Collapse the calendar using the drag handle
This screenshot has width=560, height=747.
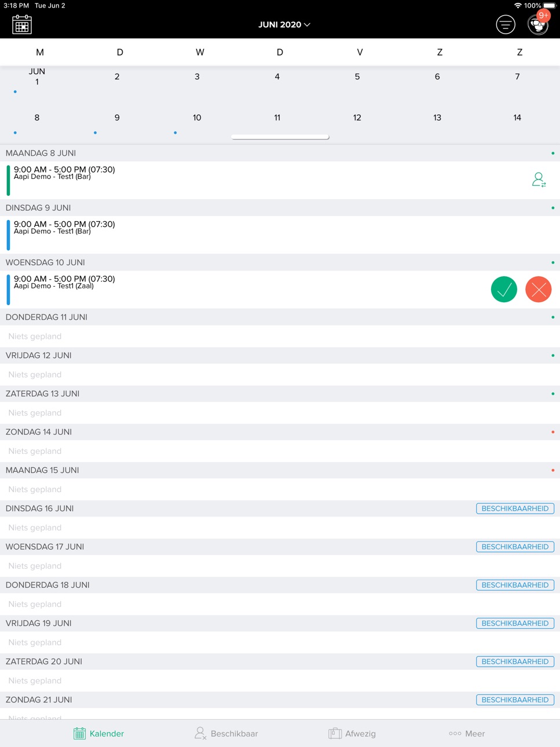(280, 137)
